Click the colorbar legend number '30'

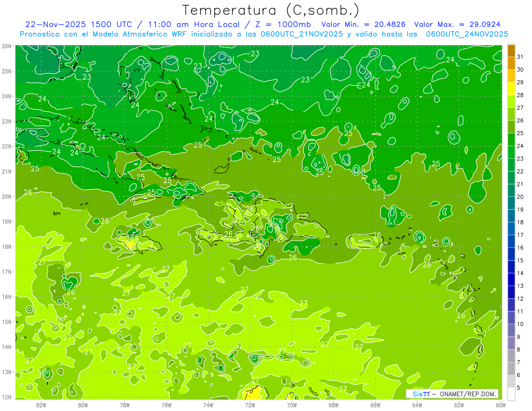pyautogui.click(x=520, y=70)
